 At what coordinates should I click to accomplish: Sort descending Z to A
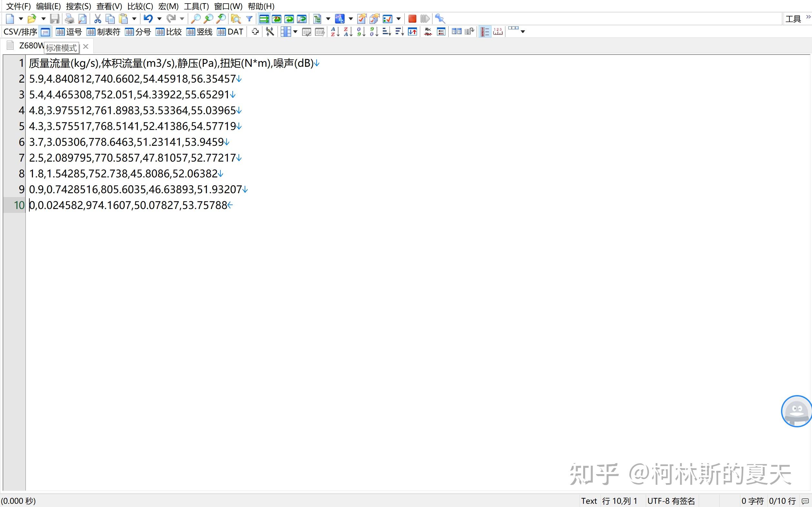click(348, 32)
